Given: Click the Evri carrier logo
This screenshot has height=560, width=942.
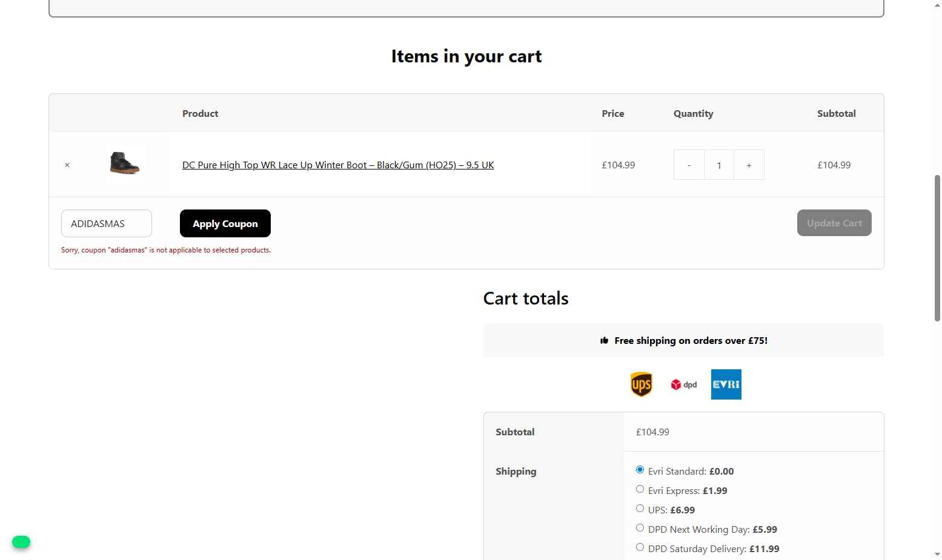Looking at the screenshot, I should click(x=726, y=384).
